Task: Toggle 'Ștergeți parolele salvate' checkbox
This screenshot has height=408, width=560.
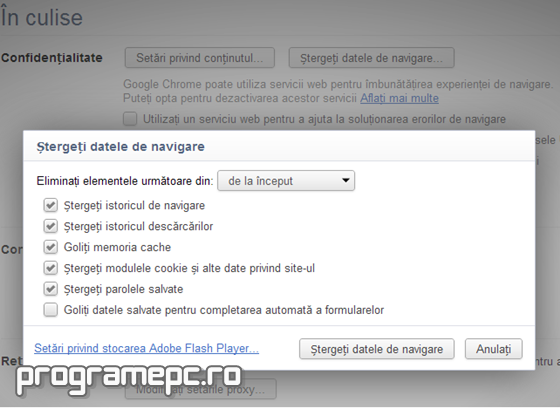Action: coord(50,289)
